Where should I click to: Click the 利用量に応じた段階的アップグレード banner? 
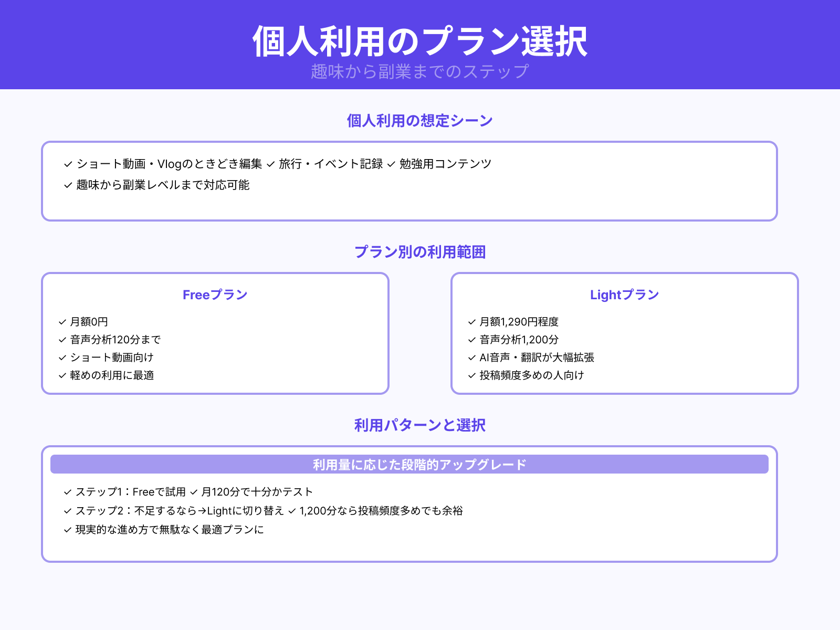419,464
